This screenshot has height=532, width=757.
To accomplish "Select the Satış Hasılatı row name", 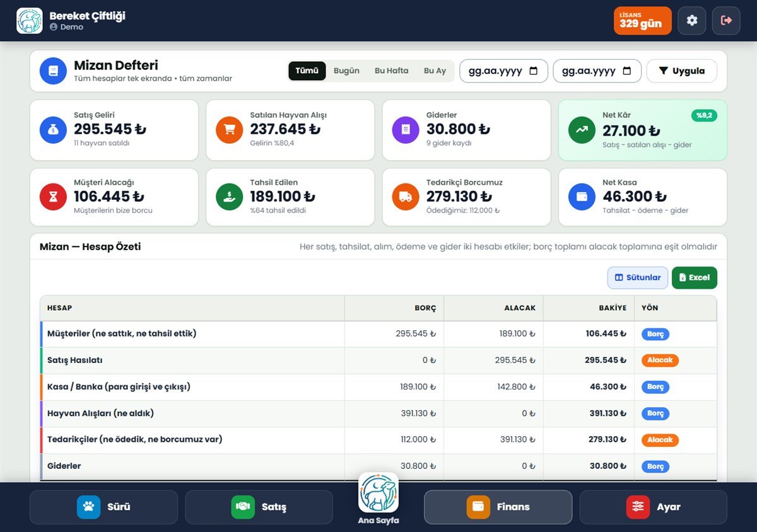I will click(x=74, y=361).
